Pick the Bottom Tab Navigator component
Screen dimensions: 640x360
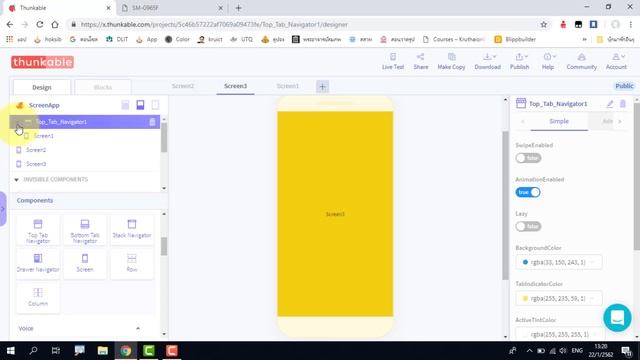click(85, 231)
